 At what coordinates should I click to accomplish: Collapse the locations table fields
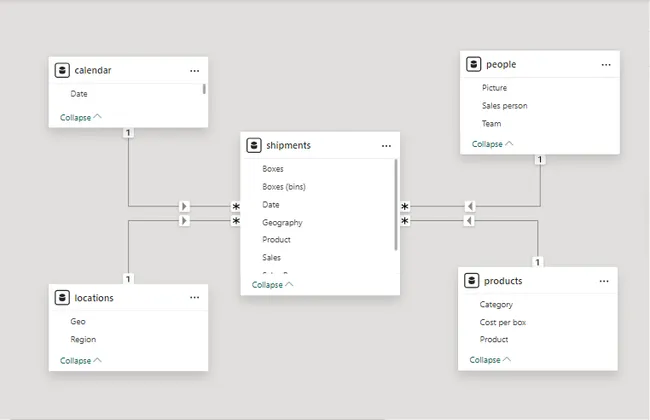pos(81,361)
